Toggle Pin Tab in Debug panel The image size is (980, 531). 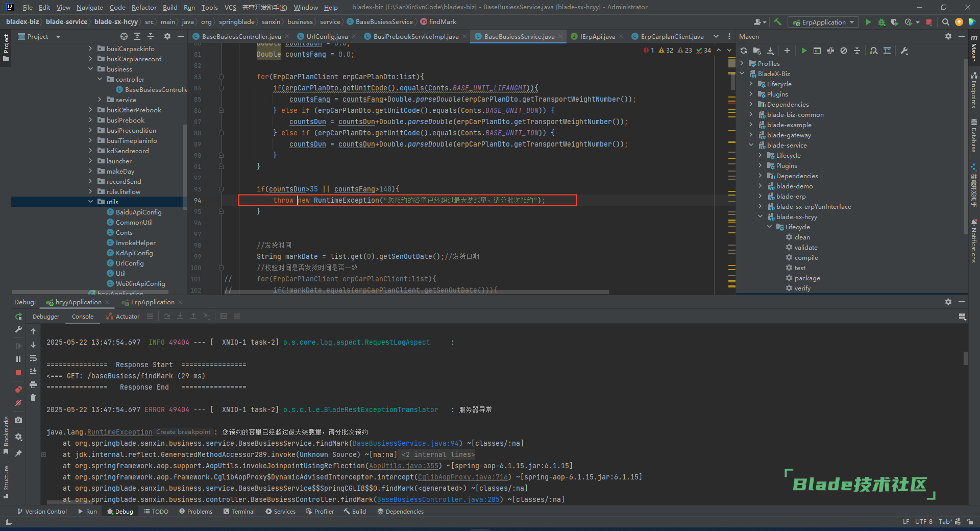(18, 453)
